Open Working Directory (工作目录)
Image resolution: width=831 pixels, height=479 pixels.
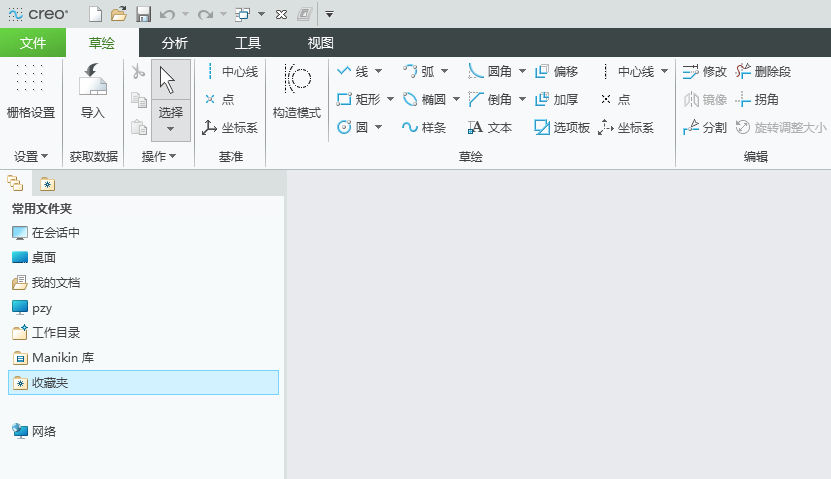tap(46, 333)
